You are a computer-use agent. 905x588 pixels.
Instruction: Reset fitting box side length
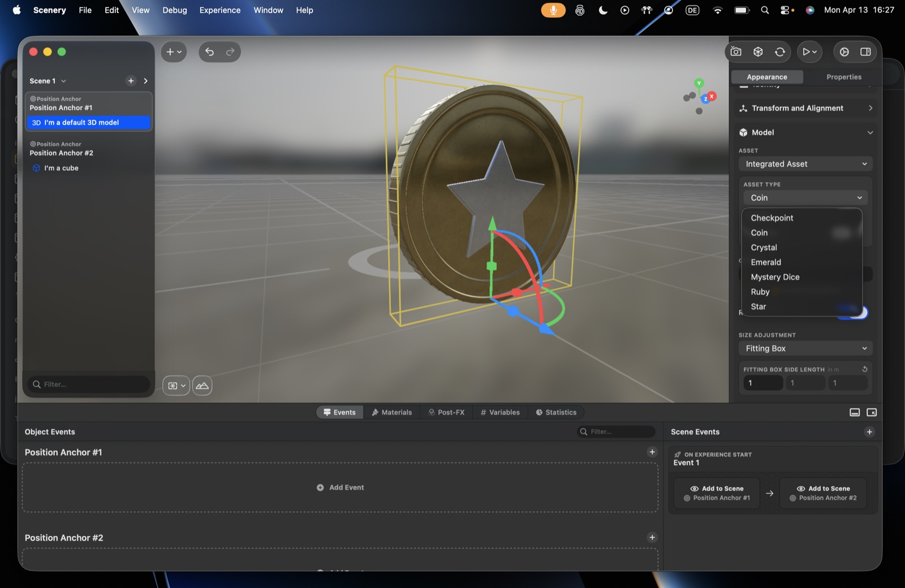click(x=864, y=369)
